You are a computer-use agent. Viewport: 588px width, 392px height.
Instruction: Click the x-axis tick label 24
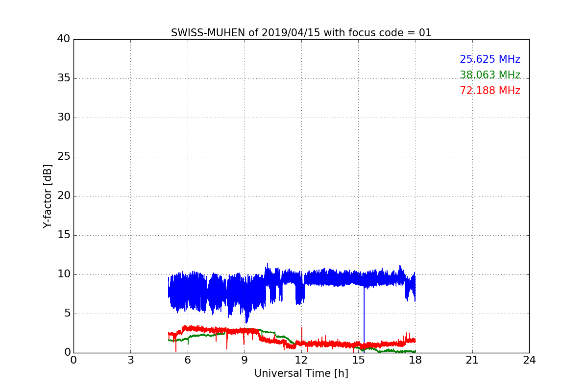point(529,360)
